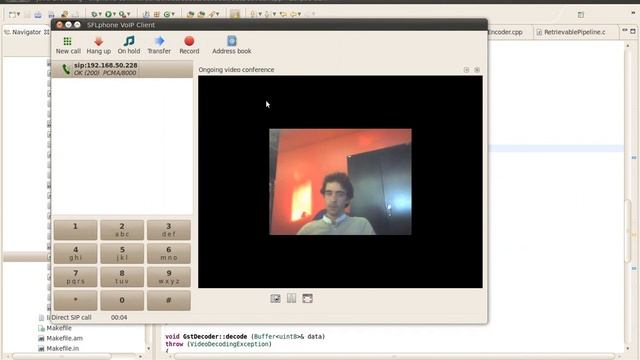The image size is (640, 360).
Task: Detach the video conference panel
Action: click(467, 70)
